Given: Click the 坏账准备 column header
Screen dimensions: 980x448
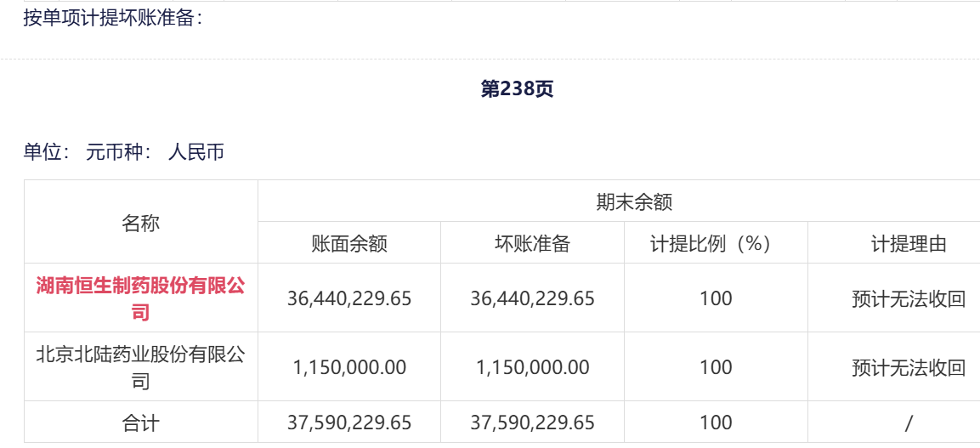Looking at the screenshot, I should point(532,244).
